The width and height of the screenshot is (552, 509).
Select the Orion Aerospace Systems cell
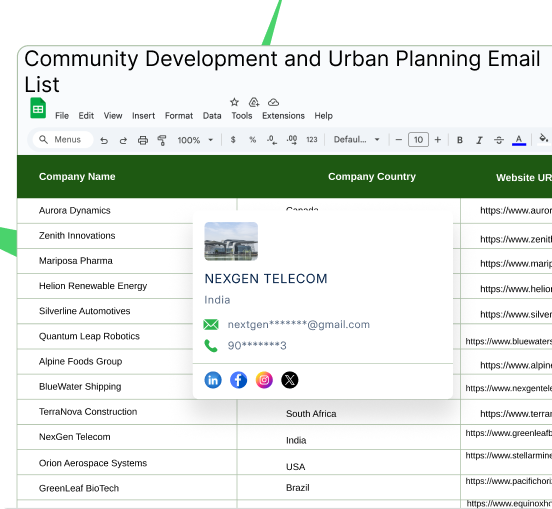point(127,463)
